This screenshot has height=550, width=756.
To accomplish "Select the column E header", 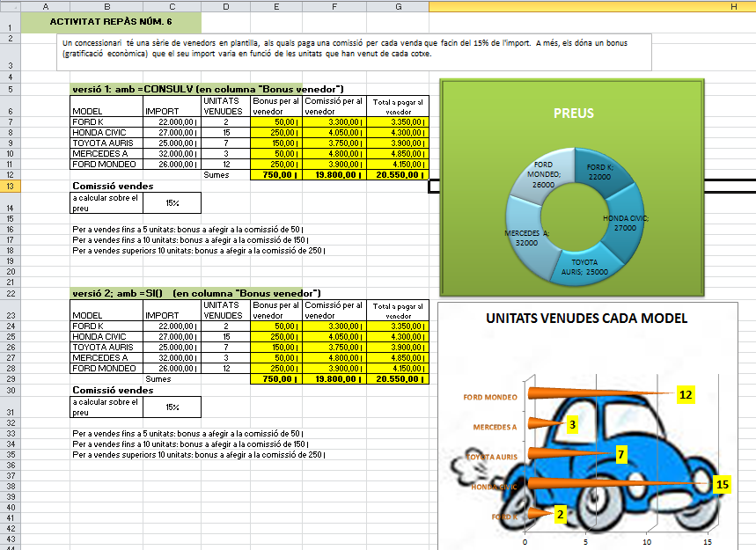I will 276,6.
